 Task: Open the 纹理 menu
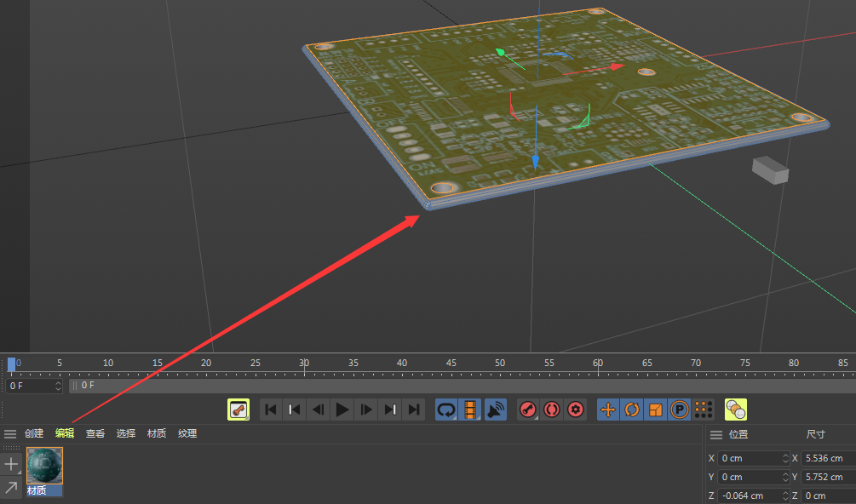coord(187,433)
